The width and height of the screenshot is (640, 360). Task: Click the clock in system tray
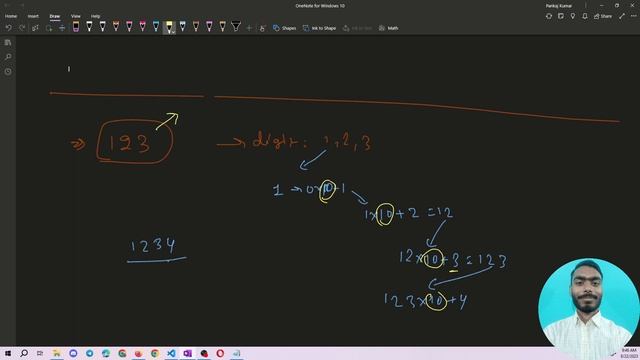coord(629,353)
